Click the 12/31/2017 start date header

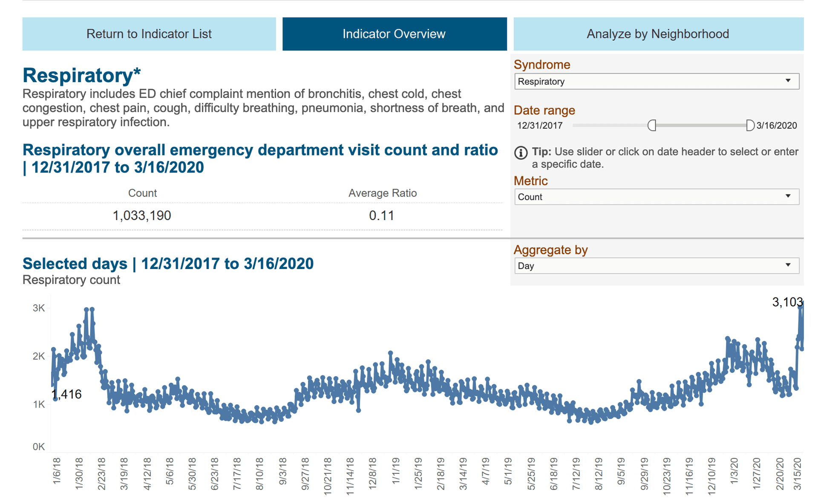(539, 126)
